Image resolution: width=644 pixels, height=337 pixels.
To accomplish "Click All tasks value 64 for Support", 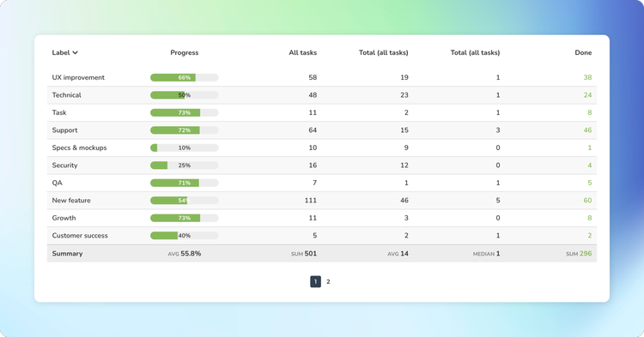I will [313, 130].
